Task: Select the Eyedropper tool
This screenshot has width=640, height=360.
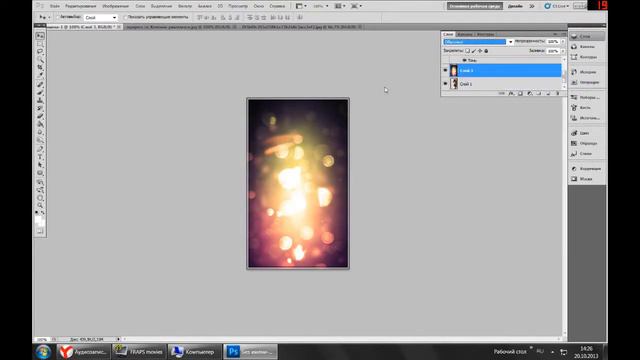Action: [x=40, y=76]
